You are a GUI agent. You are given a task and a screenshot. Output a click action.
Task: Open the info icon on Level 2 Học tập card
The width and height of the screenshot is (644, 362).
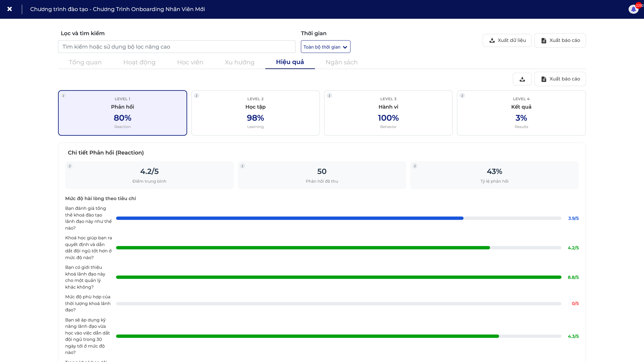[x=197, y=95]
